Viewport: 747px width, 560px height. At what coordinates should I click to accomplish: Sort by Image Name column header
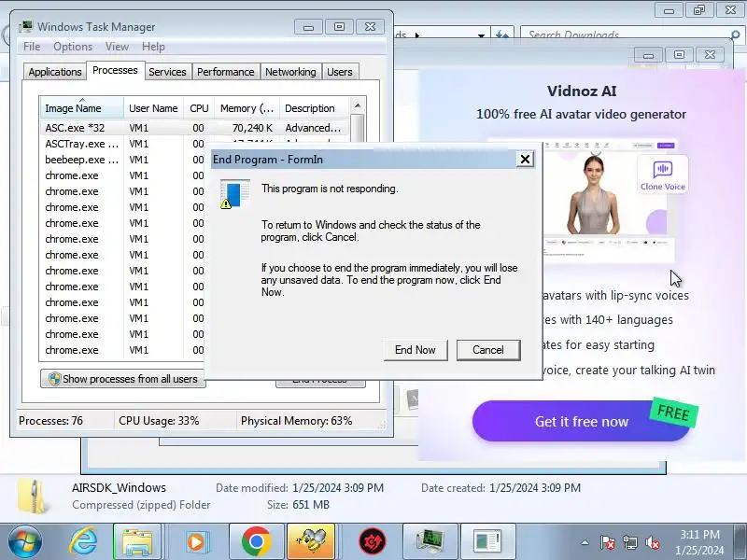(x=82, y=108)
